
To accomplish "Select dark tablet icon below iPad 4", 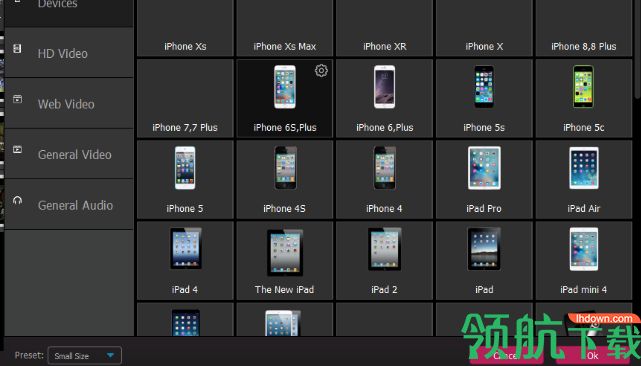I will click(186, 323).
